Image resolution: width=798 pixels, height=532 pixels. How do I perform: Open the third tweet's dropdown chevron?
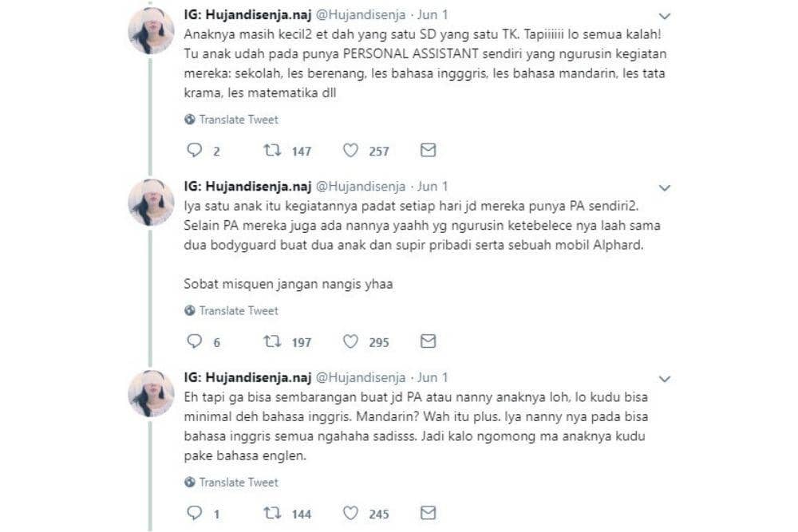pyautogui.click(x=664, y=379)
